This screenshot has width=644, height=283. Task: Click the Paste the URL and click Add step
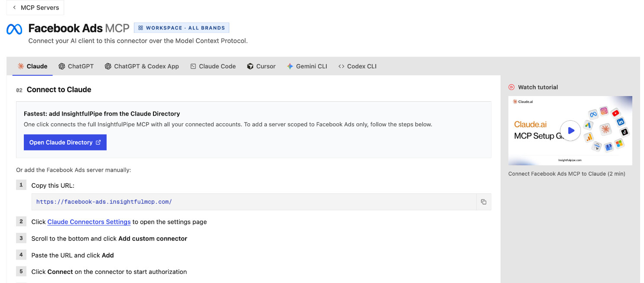(72, 255)
